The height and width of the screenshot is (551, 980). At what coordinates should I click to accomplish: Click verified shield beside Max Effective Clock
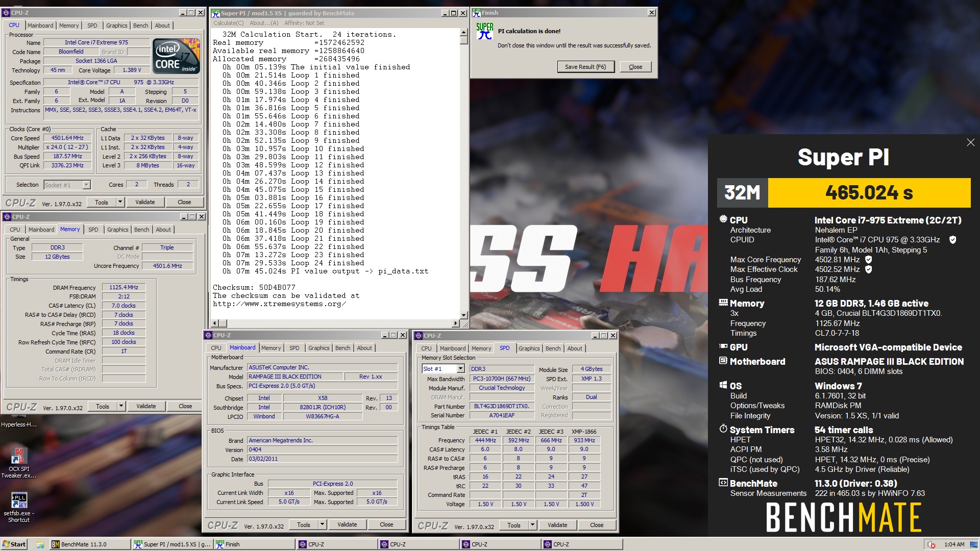[x=869, y=269]
